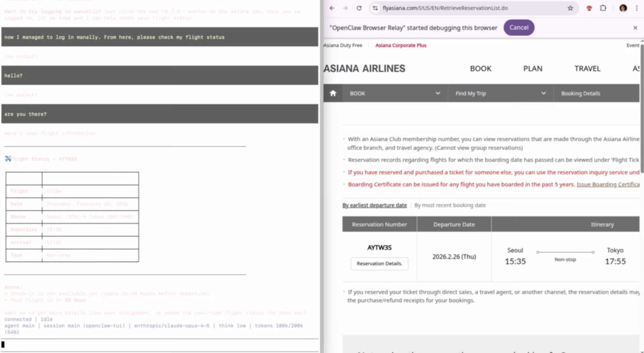Sort by most recent booking date
Viewport: 644px width, 353px height.
click(450, 205)
